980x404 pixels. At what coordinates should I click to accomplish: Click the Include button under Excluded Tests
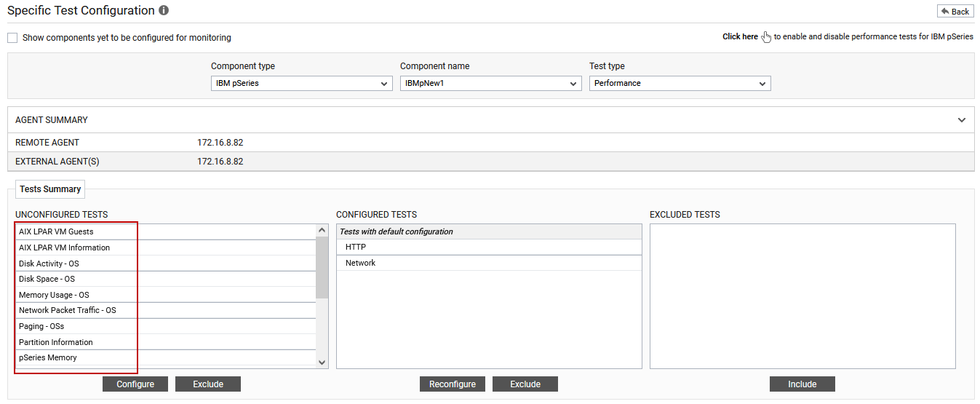coord(802,384)
